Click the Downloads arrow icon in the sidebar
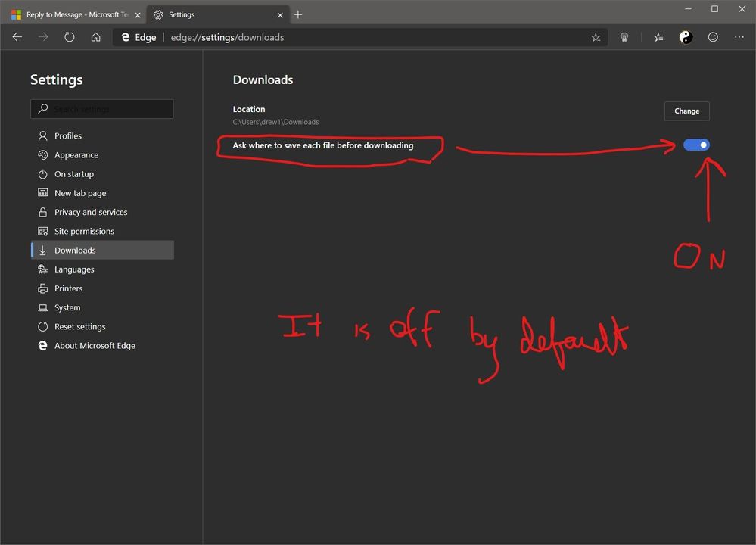The width and height of the screenshot is (756, 545). tap(43, 251)
